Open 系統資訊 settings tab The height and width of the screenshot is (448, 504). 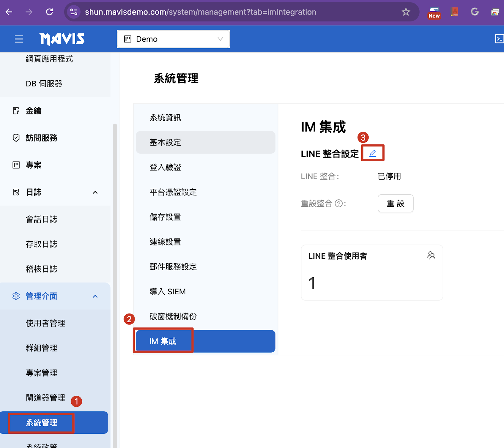205,118
